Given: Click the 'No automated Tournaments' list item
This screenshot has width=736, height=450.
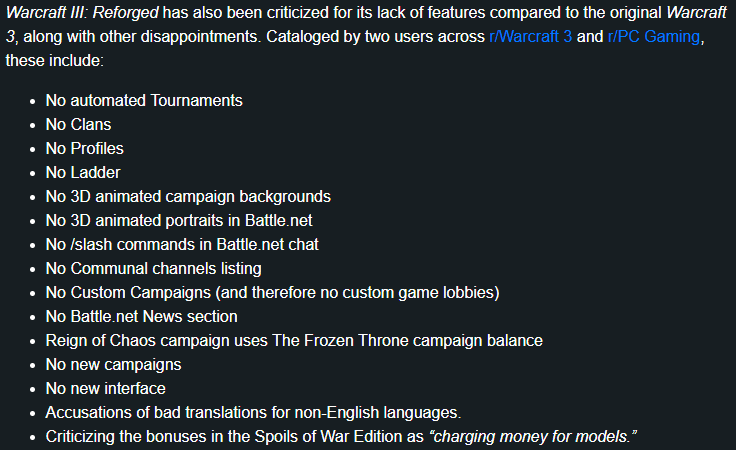Looking at the screenshot, I should click(x=144, y=100).
